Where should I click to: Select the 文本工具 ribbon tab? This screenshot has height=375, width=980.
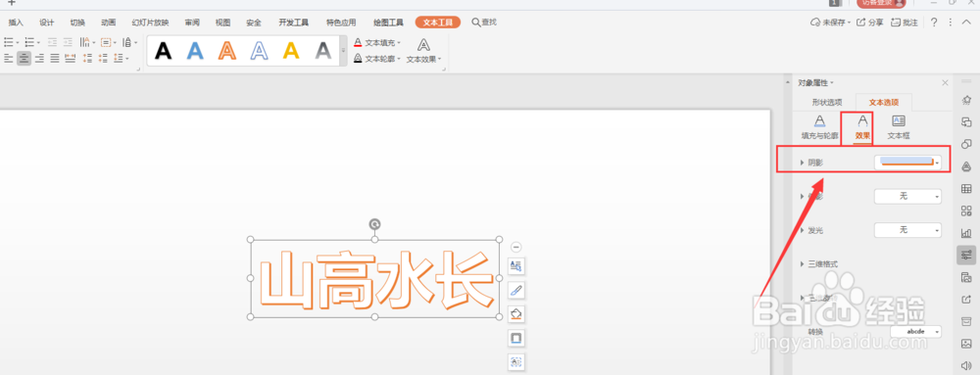(437, 23)
